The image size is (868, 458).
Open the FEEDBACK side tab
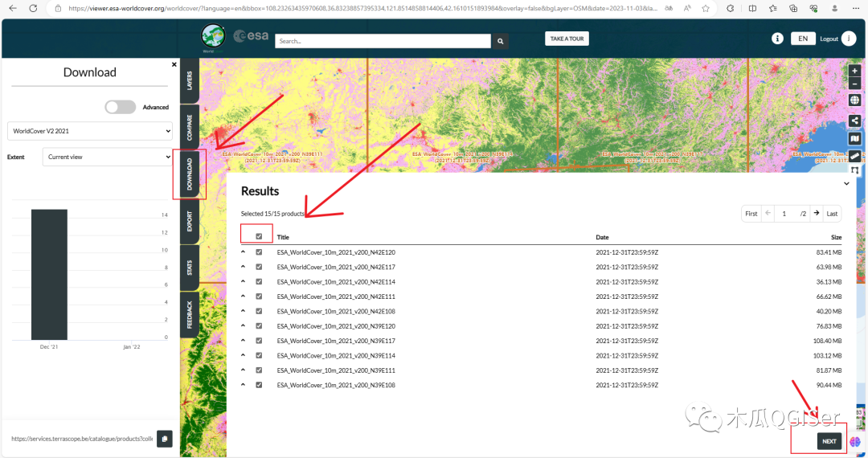(x=190, y=314)
